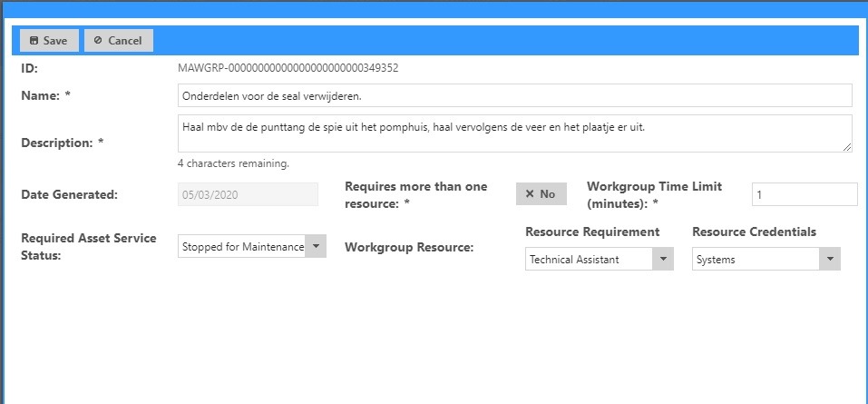The height and width of the screenshot is (404, 868).
Task: Click the circle-slash icon on Cancel
Action: 98,41
